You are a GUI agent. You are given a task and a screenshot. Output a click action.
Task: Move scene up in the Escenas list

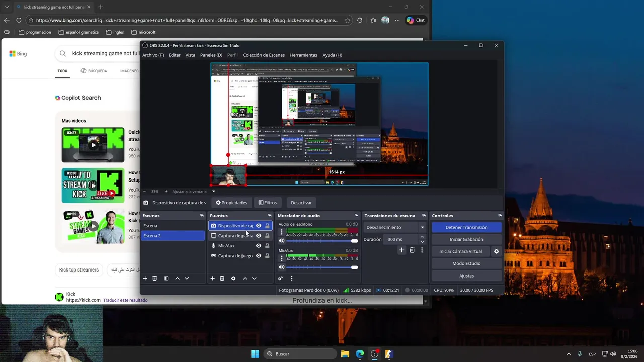pos(177,278)
